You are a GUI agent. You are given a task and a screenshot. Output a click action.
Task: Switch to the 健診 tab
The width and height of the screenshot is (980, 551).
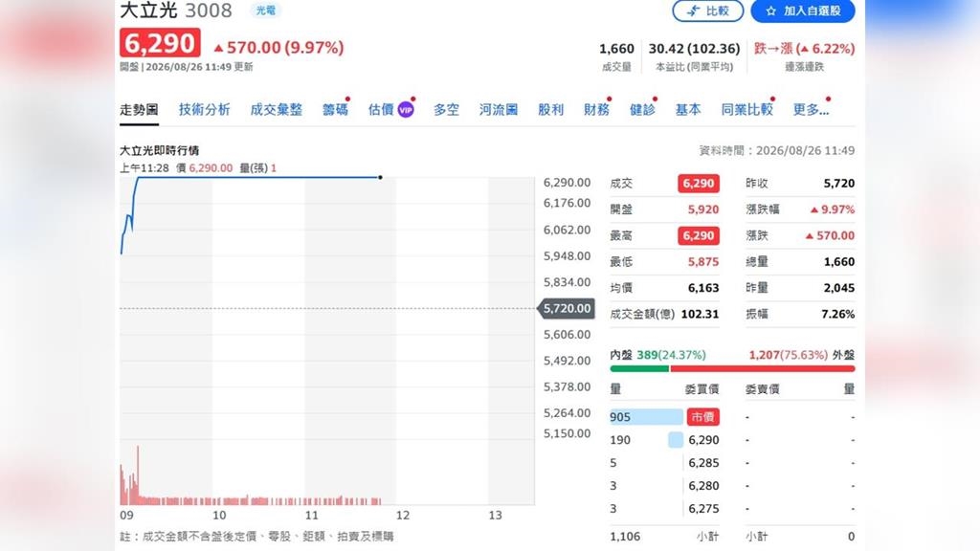tap(642, 109)
